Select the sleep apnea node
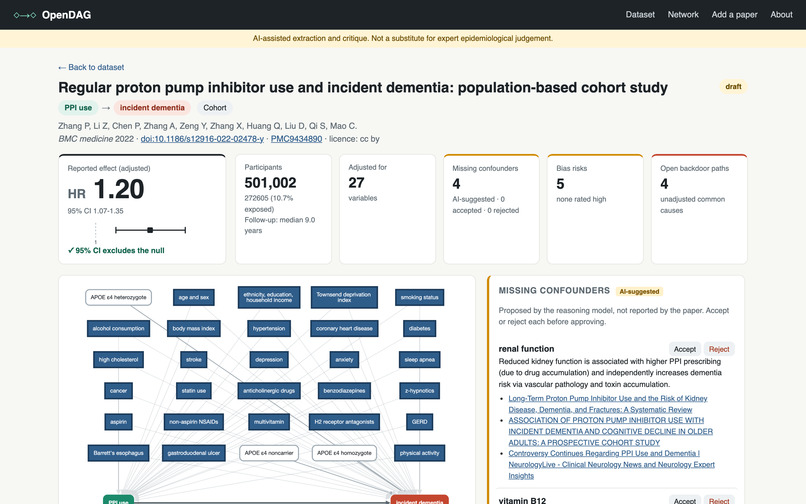This screenshot has width=806, height=504. point(419,359)
